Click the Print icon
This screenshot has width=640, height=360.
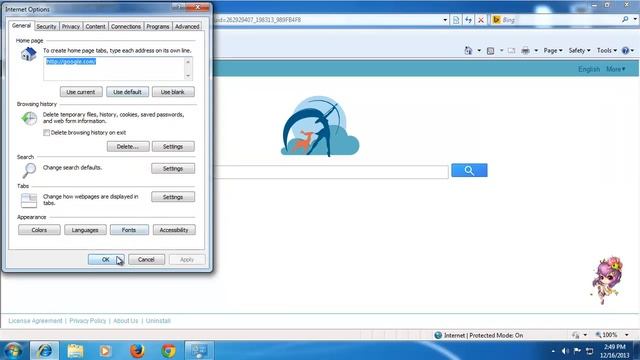click(525, 51)
